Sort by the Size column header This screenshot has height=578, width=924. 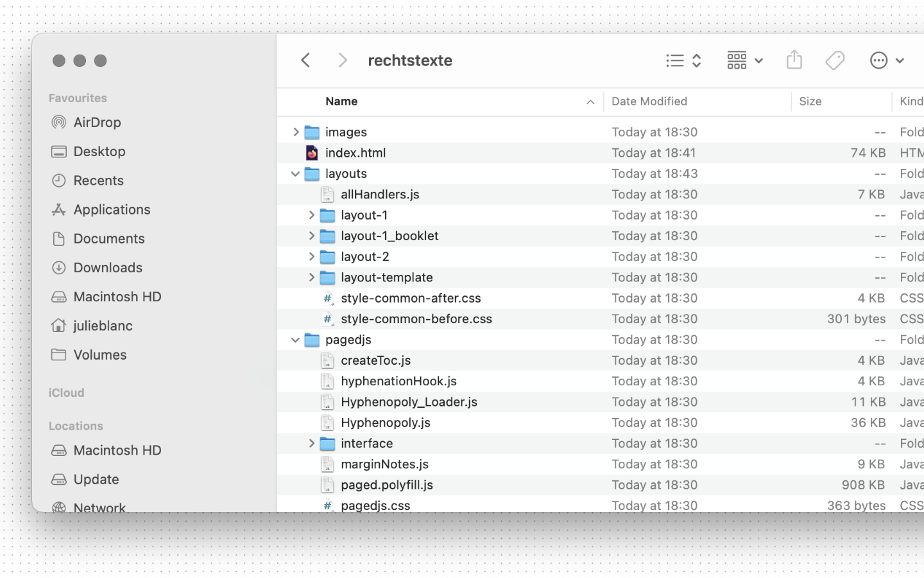[810, 101]
